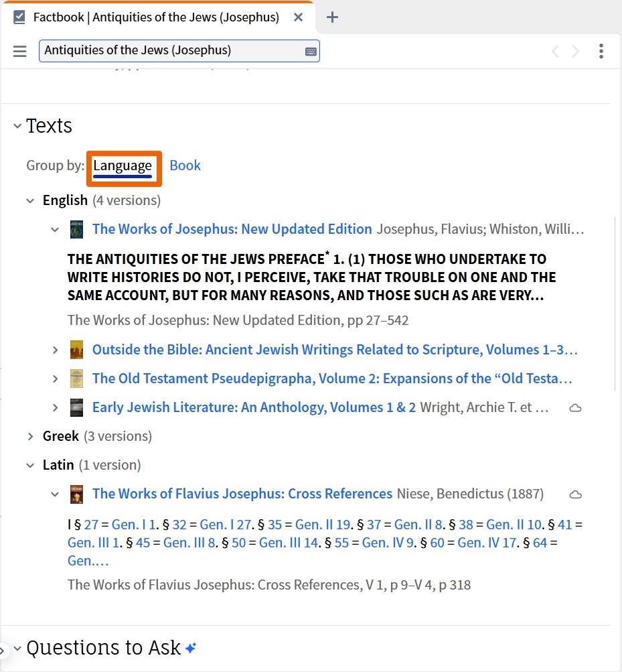This screenshot has height=672, width=622.
Task: Open The Works of Josephus: New Updated Edition
Action: (232, 229)
